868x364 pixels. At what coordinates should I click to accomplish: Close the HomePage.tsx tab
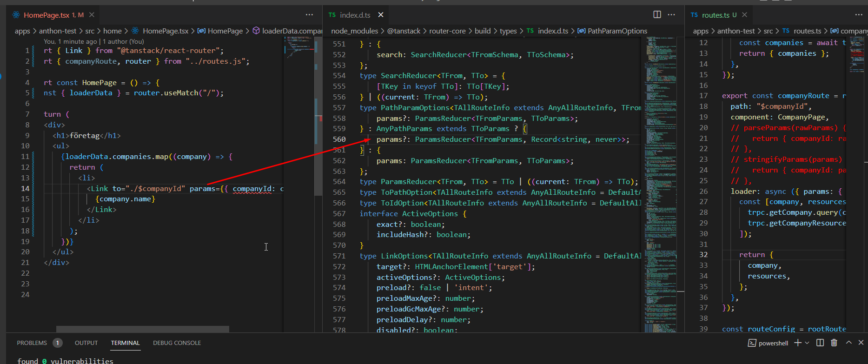[92, 15]
